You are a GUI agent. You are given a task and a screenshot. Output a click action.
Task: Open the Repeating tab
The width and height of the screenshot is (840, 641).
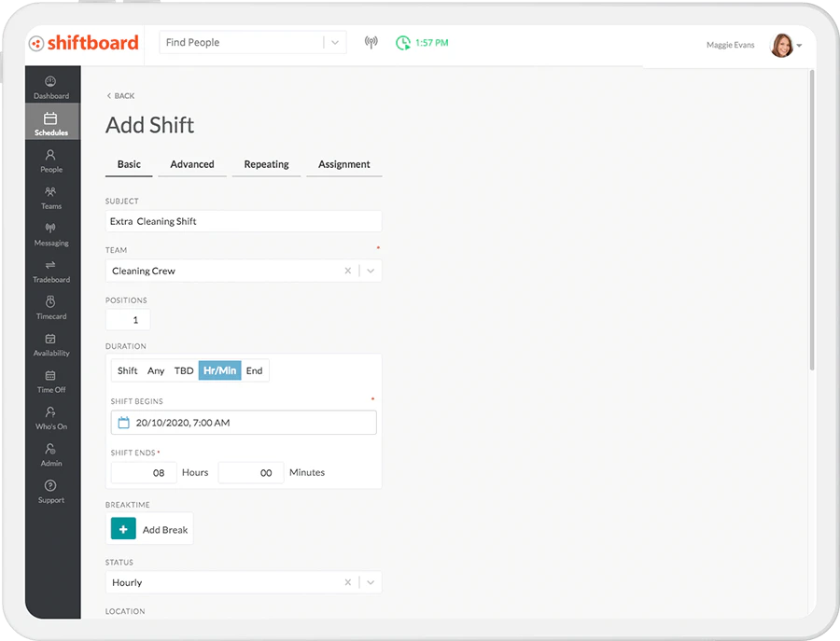265,164
